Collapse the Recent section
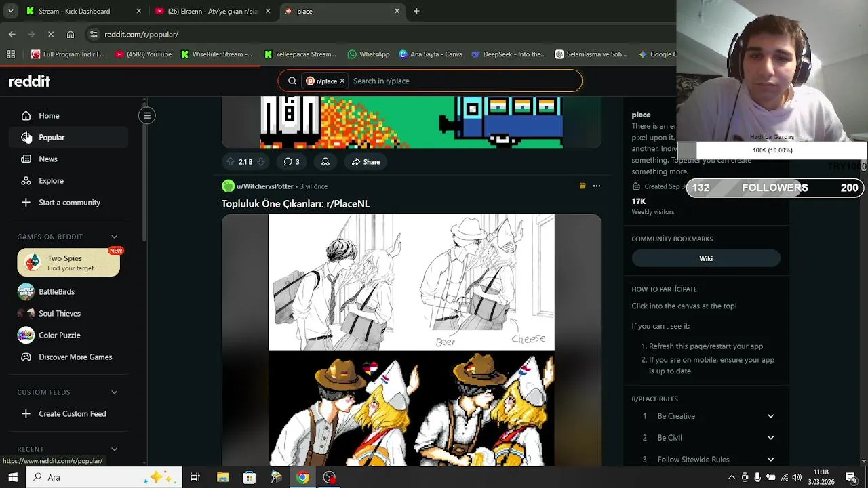868x488 pixels. (114, 449)
